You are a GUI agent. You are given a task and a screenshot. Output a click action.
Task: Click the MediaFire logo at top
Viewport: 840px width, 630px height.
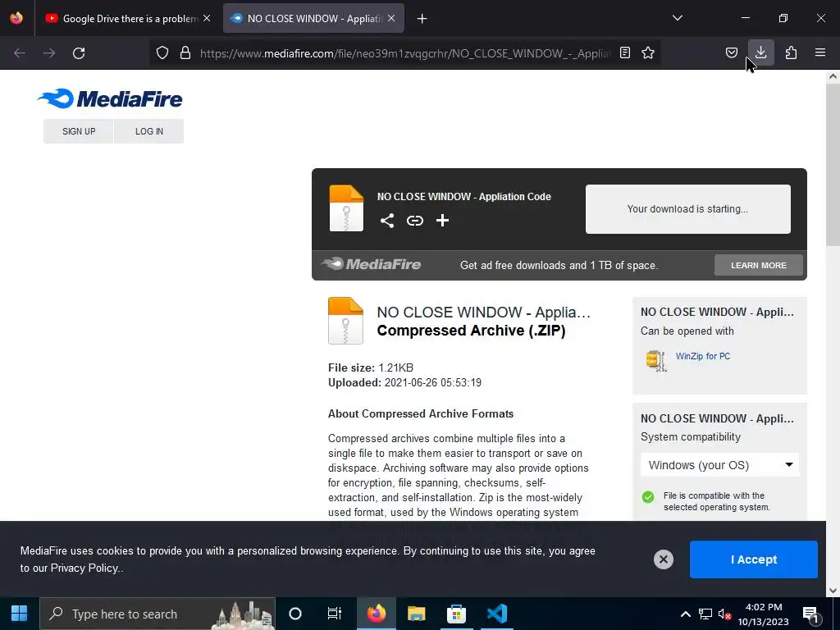click(x=110, y=98)
